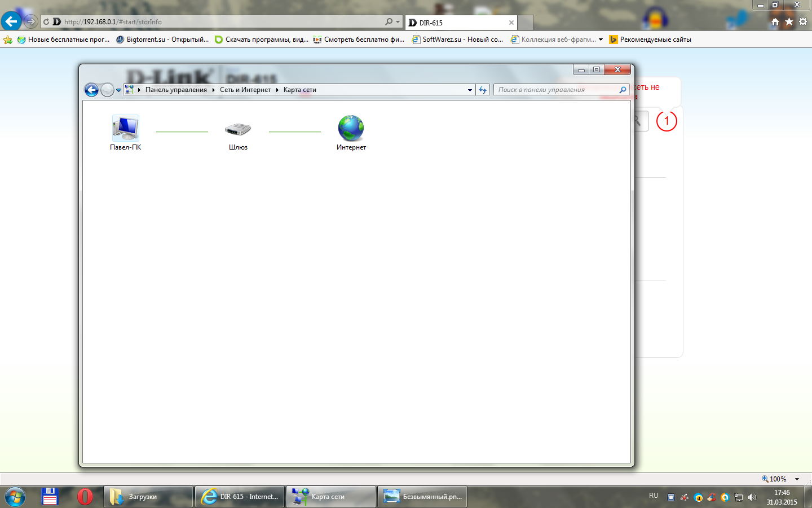Switch to Карта сети taskbar button
This screenshot has width=812, height=508.
point(331,497)
